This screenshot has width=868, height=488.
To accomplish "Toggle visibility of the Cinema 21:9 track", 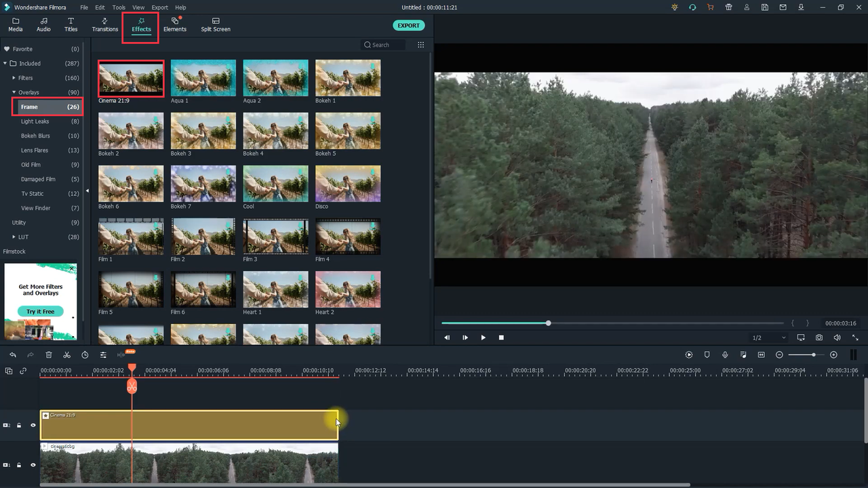I will tap(32, 425).
